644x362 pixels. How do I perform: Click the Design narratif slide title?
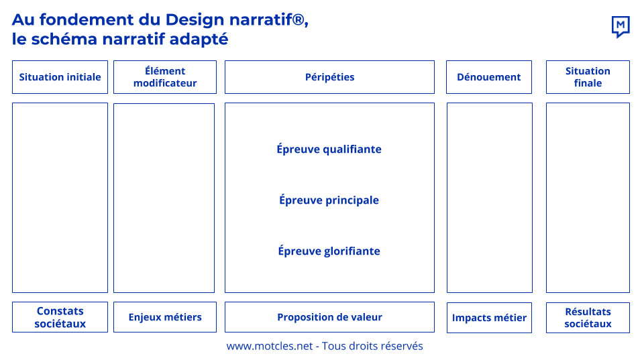pos(160,29)
